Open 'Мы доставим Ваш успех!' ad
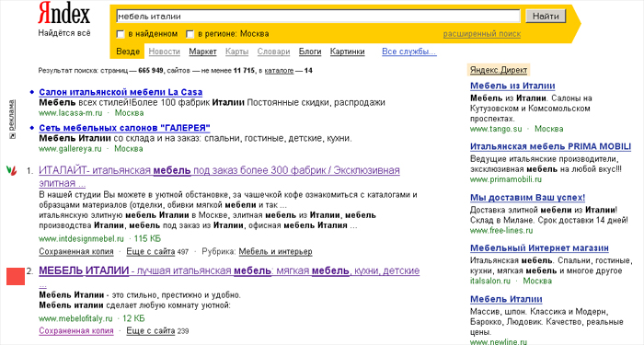The image size is (644, 345). (528, 198)
